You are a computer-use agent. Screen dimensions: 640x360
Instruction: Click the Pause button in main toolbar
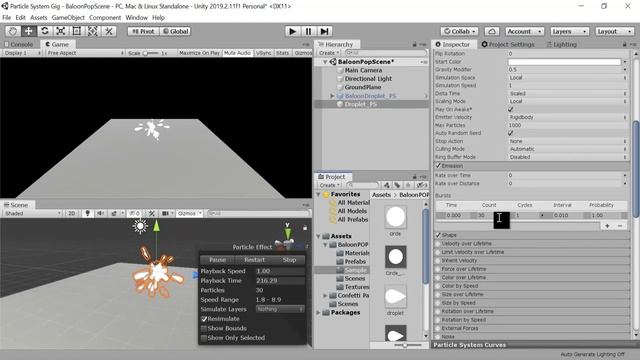click(x=308, y=31)
